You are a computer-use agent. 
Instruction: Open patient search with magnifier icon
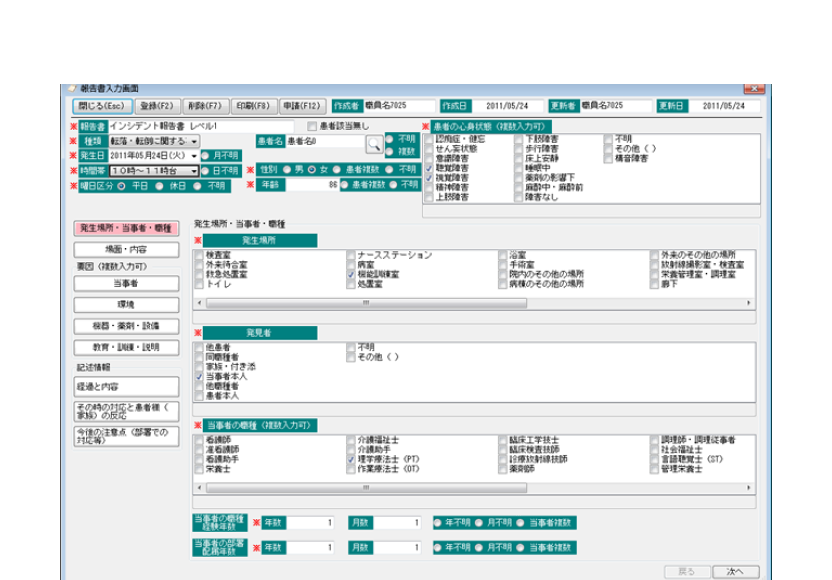[374, 144]
